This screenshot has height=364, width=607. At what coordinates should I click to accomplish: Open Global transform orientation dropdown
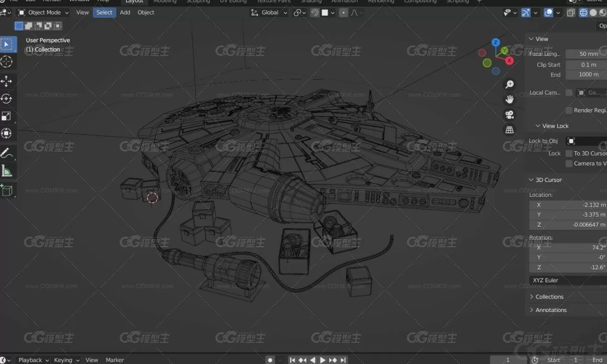[269, 13]
